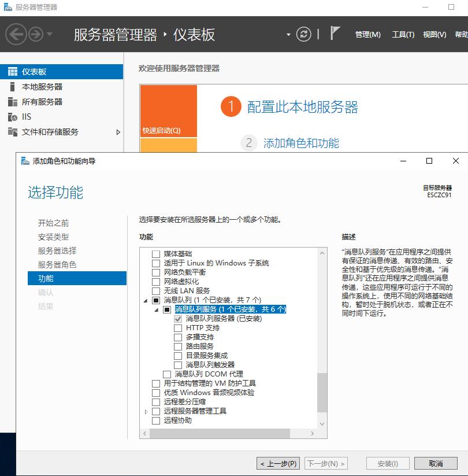Click the refresh icon in the title bar
This screenshot has height=476, width=468.
304,34
